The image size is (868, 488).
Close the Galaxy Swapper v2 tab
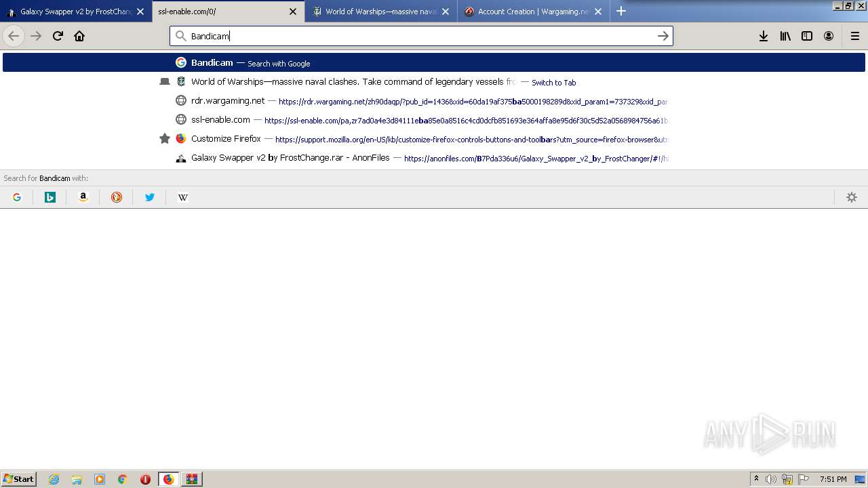[x=140, y=12]
